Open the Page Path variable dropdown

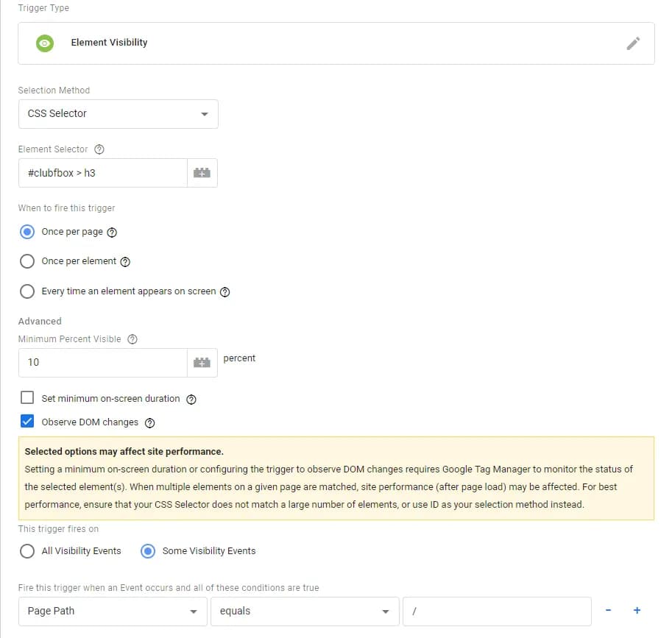tap(113, 612)
